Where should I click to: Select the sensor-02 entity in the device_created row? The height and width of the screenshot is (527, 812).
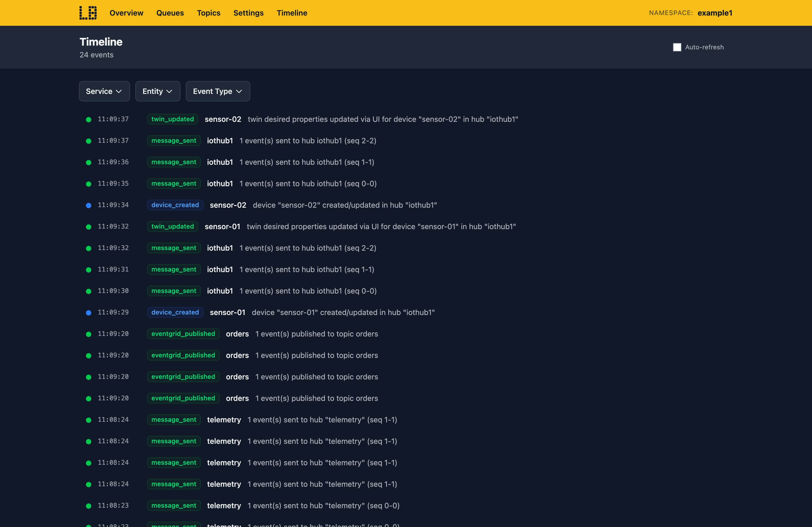coord(228,205)
